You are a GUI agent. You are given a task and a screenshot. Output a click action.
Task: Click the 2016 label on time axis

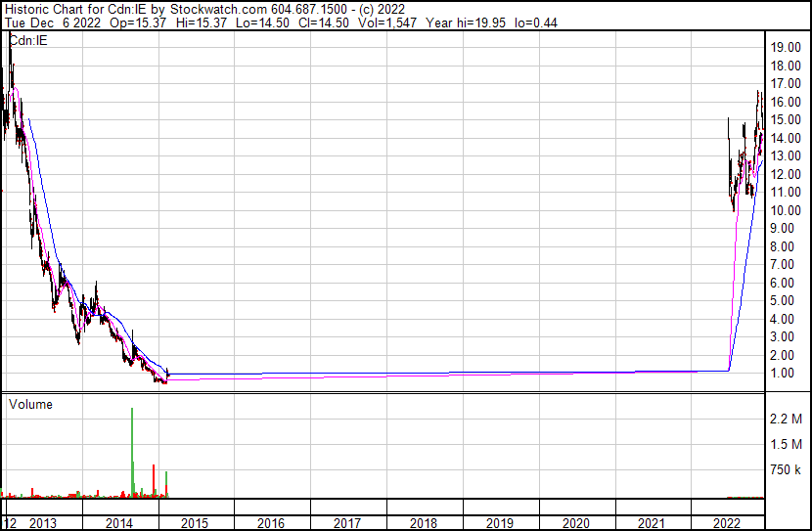[x=271, y=523]
